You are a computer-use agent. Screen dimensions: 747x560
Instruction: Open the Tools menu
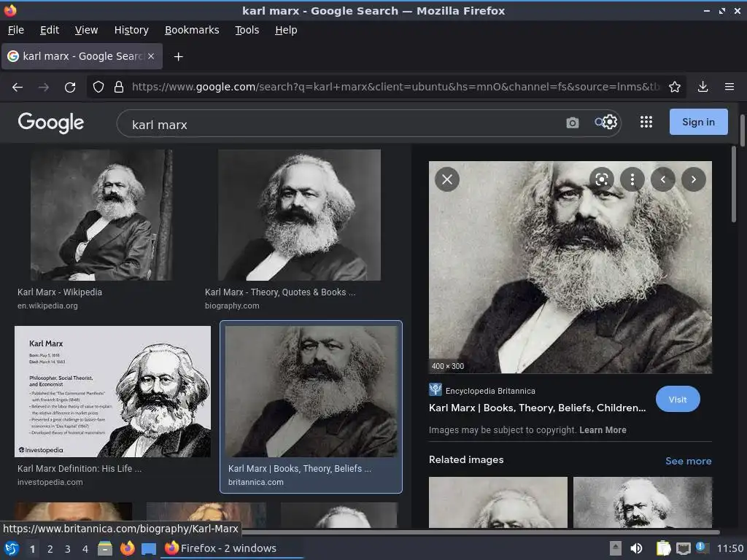(247, 30)
